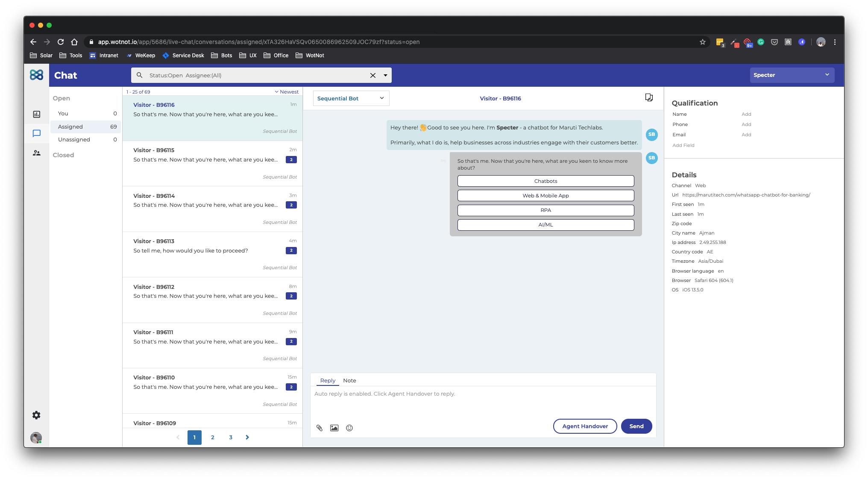Viewport: 868px width, 479px height.
Task: Open the contacts sidebar icon
Action: click(37, 153)
